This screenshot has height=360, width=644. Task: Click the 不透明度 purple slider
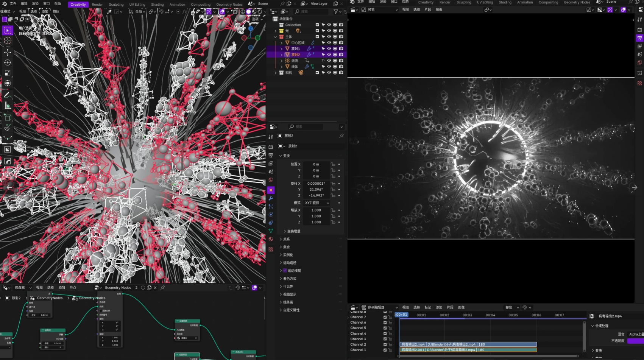(x=635, y=341)
